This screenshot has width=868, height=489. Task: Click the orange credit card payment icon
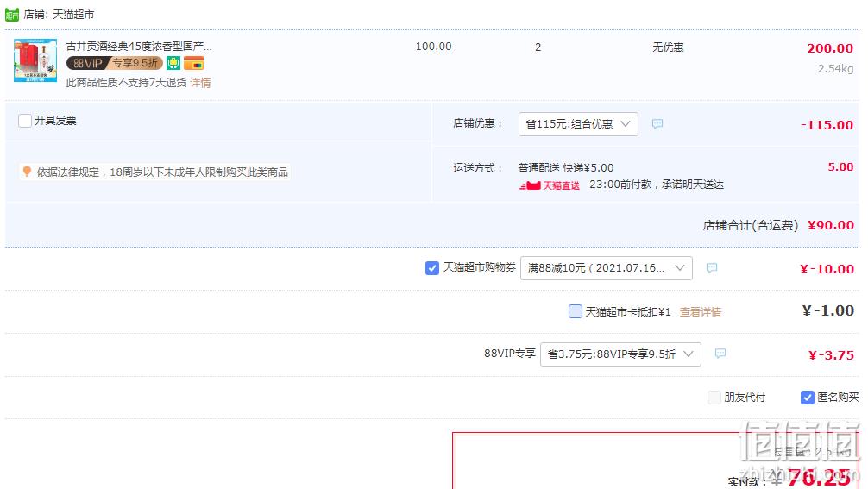point(194,63)
